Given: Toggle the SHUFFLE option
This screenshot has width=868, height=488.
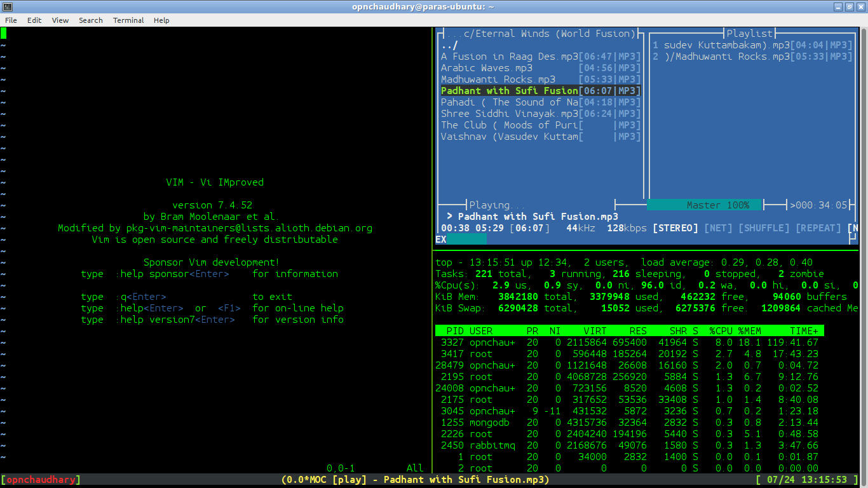Looking at the screenshot, I should (x=764, y=228).
